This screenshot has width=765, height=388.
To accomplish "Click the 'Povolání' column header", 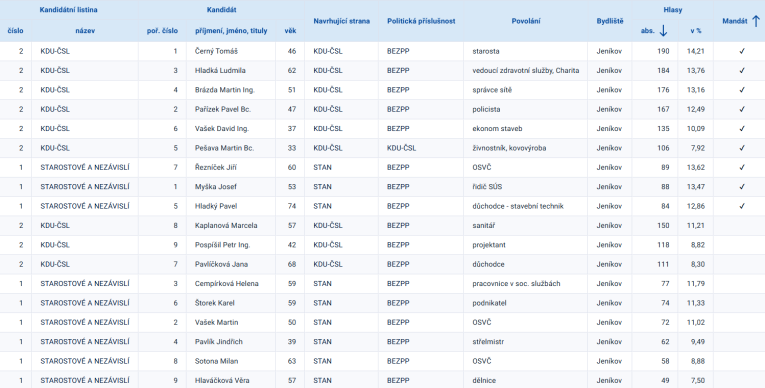I will 525,21.
